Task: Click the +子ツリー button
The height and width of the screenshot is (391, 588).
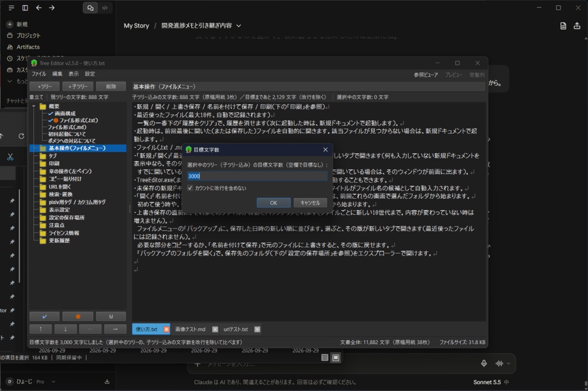Action: (78, 86)
